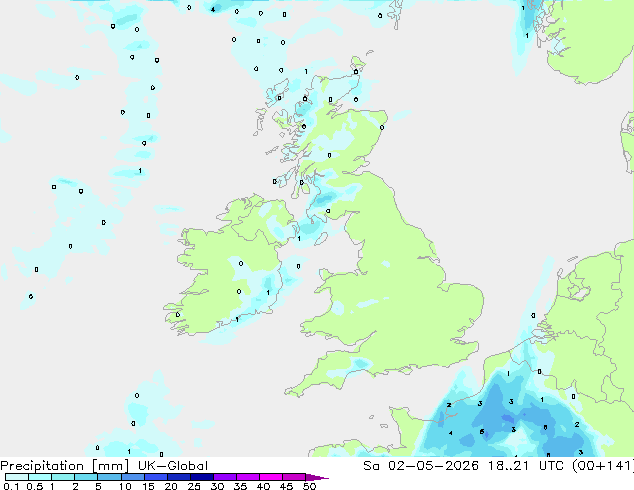Click the 'UK-Global' model label
Image resolution: width=634 pixels, height=490 pixels.
tap(173, 466)
